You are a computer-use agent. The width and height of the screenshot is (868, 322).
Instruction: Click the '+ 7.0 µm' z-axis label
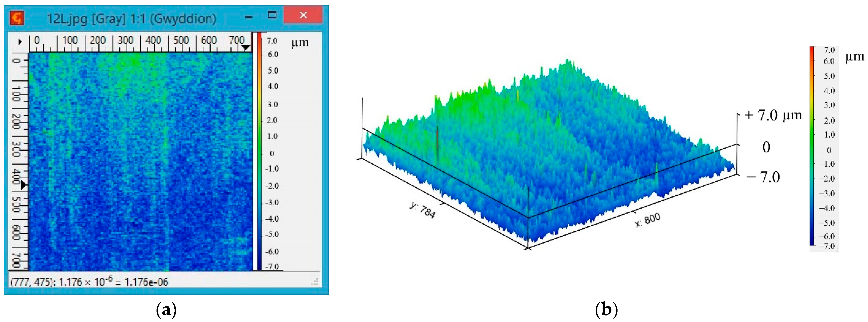click(773, 115)
